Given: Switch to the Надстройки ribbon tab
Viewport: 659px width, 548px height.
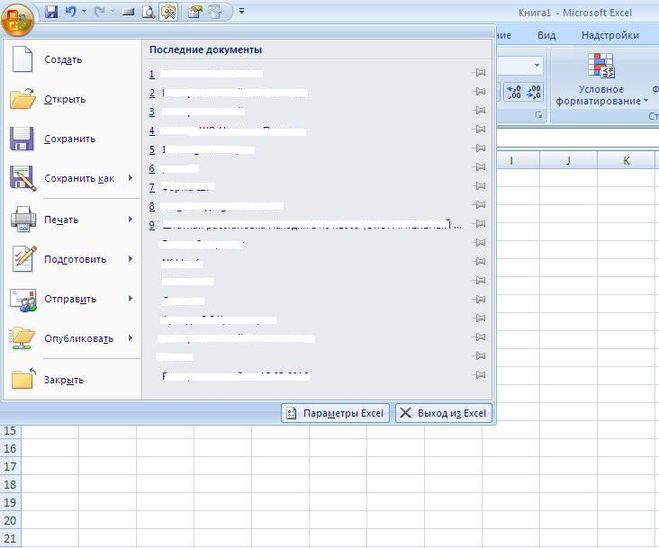Looking at the screenshot, I should click(610, 36).
